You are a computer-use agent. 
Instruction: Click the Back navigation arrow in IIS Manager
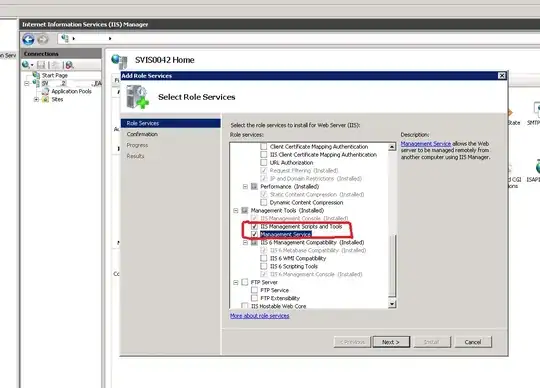click(x=28, y=39)
